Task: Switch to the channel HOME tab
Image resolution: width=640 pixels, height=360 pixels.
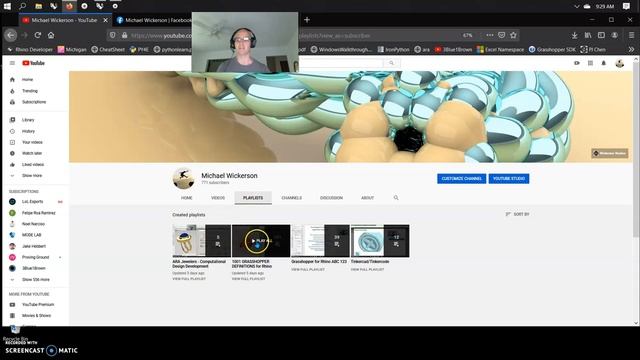Action: pyautogui.click(x=187, y=198)
